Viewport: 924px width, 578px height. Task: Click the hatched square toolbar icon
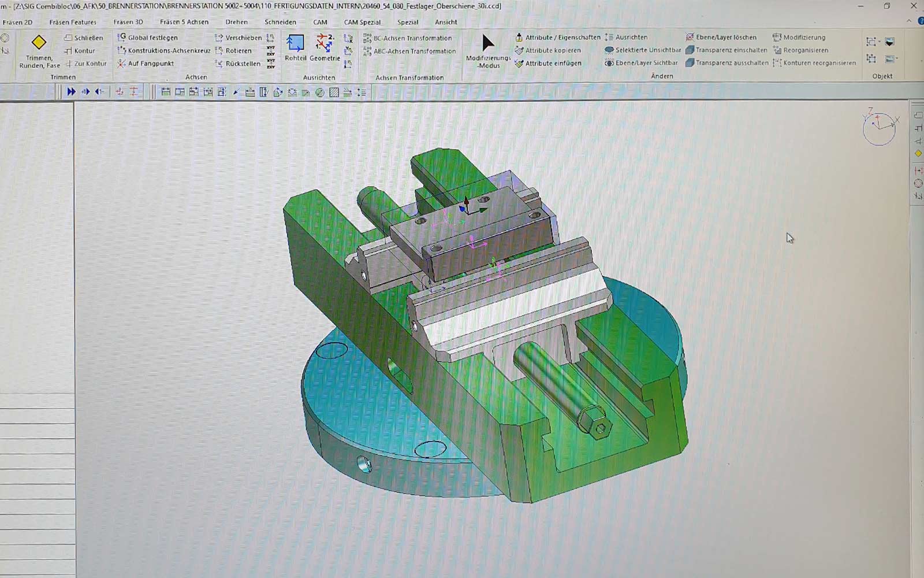click(x=334, y=92)
